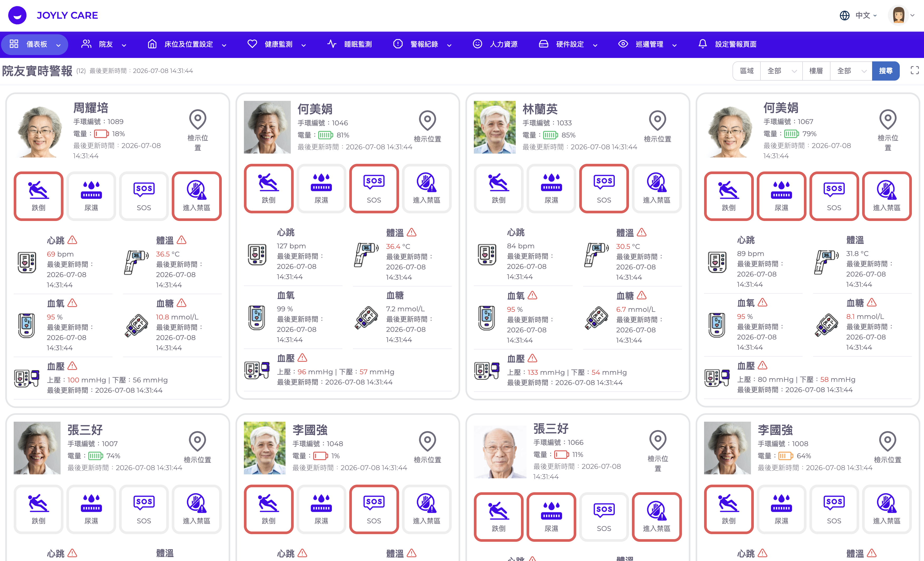Image resolution: width=924 pixels, height=561 pixels.
Task: Open 健康監測 menu
Action: point(277,44)
